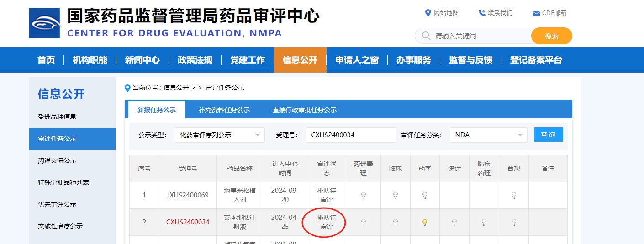Viewport: 644px width, 244px height.
Task: Switch to 新报任务公示 tab
Action: pyautogui.click(x=157, y=110)
